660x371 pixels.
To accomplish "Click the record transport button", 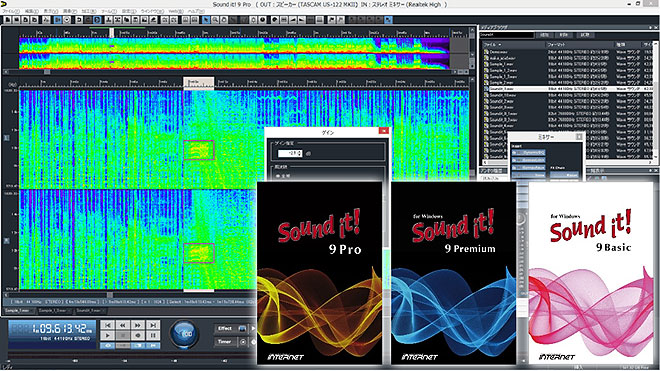I will tap(138, 336).
